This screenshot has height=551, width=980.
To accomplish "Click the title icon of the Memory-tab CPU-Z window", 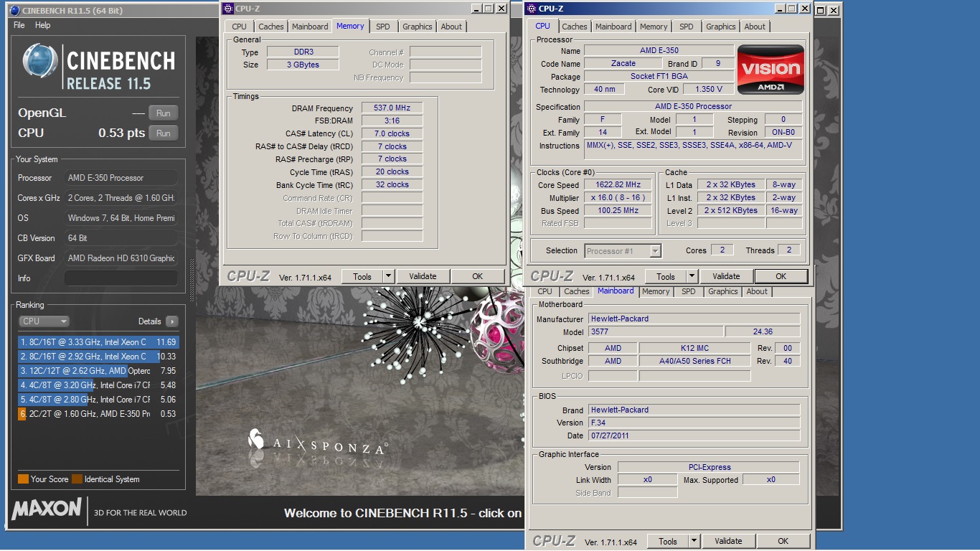I will 228,9.
